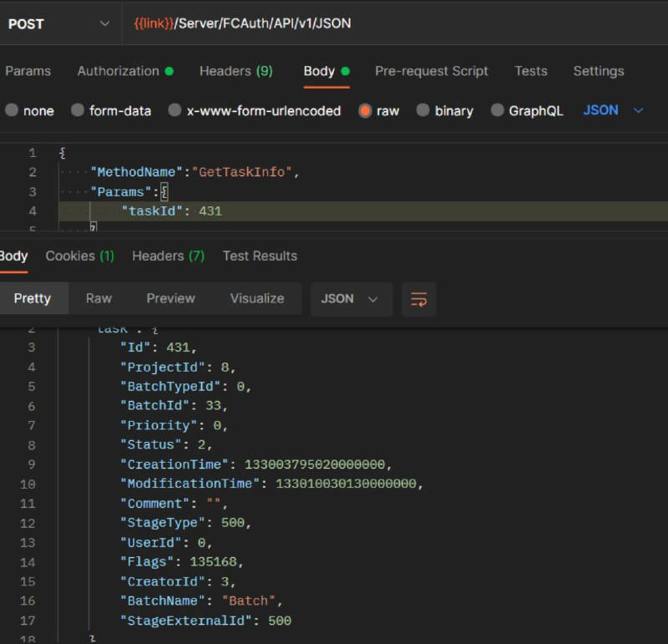Viewport: 668px width, 644px height.
Task: Click the "taskId": 431 line
Action: 172,211
